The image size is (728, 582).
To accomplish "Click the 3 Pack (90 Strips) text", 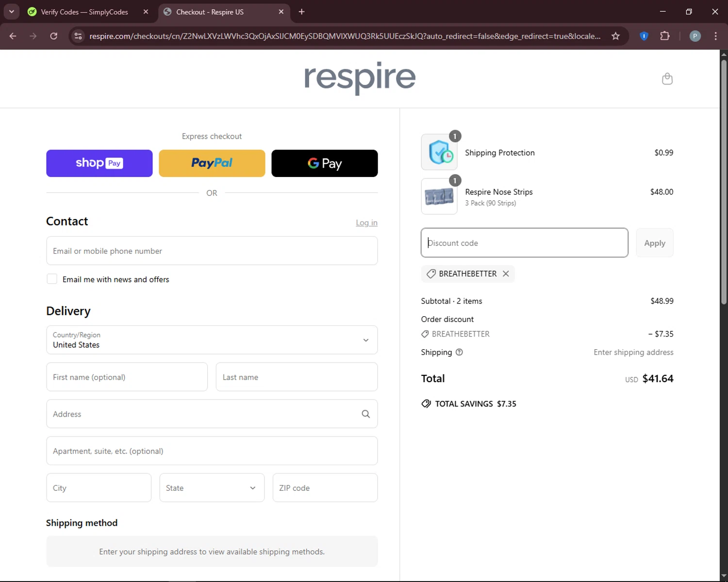I will pyautogui.click(x=491, y=203).
